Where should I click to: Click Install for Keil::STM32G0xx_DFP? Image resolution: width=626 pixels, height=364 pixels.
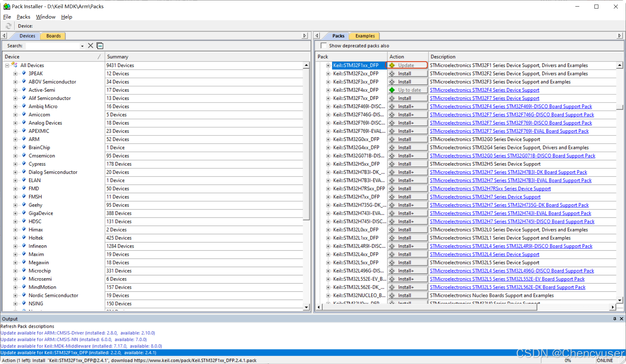point(408,139)
